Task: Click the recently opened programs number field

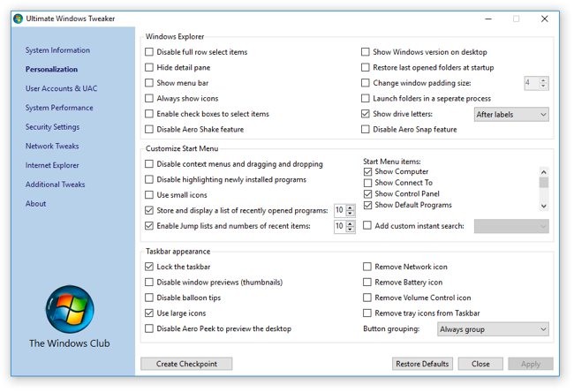Action: click(x=340, y=210)
